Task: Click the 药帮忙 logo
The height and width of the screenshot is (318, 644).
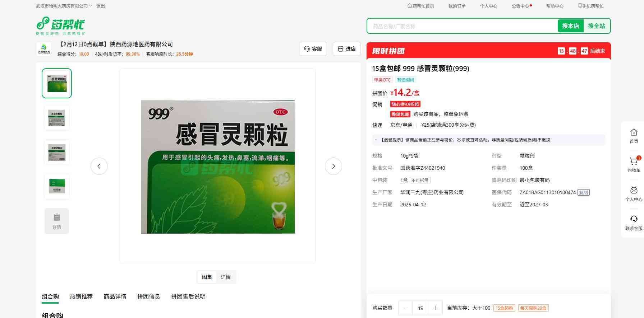Action: click(x=60, y=26)
